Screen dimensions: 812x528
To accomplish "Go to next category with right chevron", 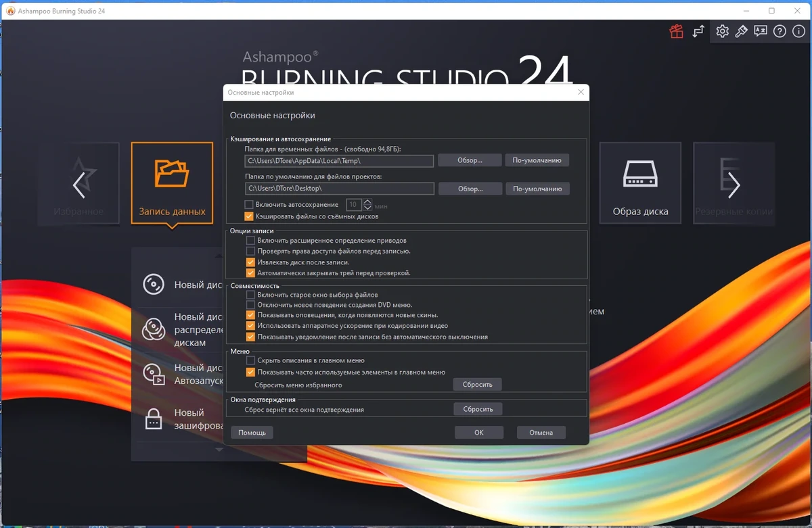I will point(734,185).
